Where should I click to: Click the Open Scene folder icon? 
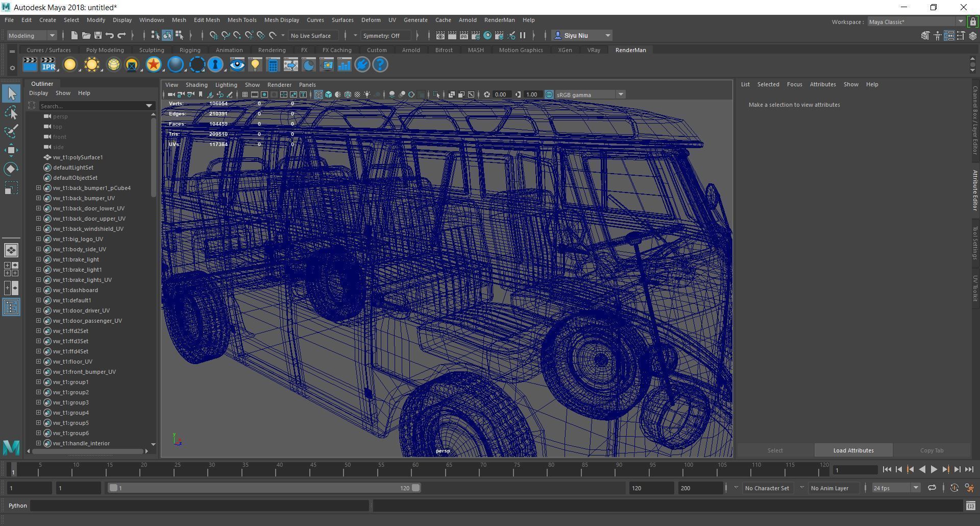click(x=86, y=35)
